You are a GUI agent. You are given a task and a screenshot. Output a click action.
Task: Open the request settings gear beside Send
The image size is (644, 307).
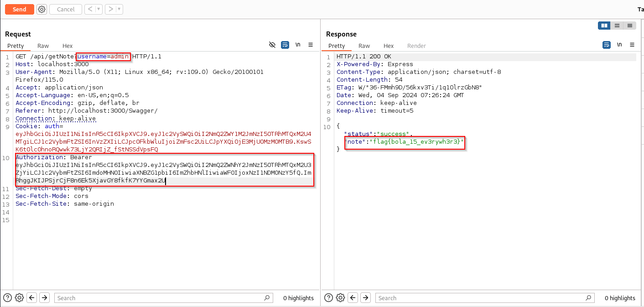pos(42,9)
